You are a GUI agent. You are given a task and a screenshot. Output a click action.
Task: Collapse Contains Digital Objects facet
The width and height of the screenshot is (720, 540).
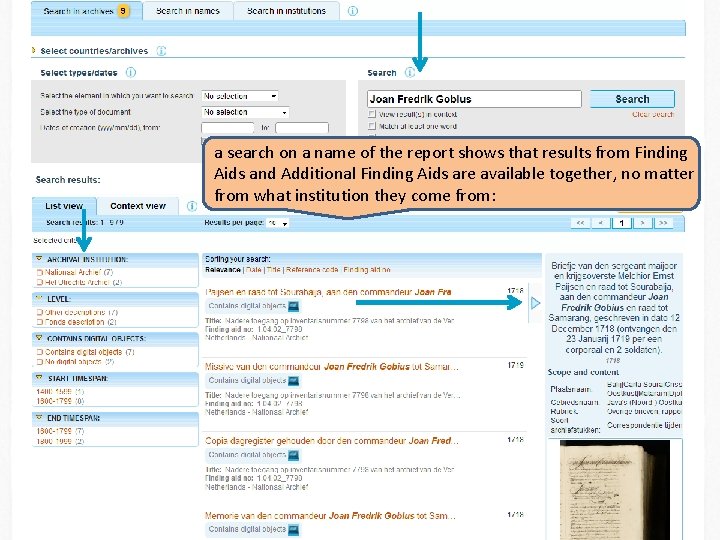tap(39, 338)
